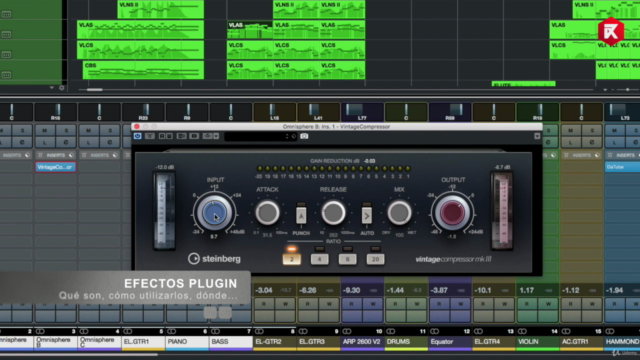Expand the track list dropdown arrow by the gear
Screen dimensions: 640x360
pyautogui.click(x=52, y=88)
